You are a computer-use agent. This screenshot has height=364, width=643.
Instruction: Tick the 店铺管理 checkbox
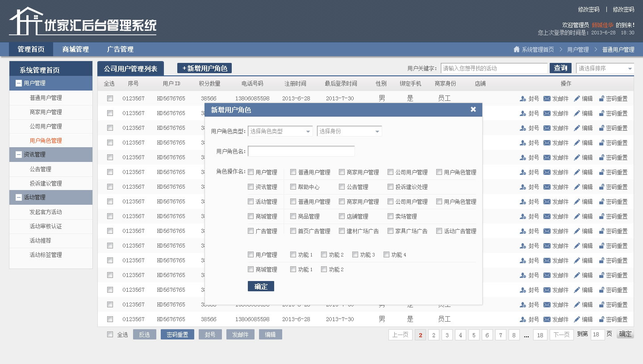point(342,216)
